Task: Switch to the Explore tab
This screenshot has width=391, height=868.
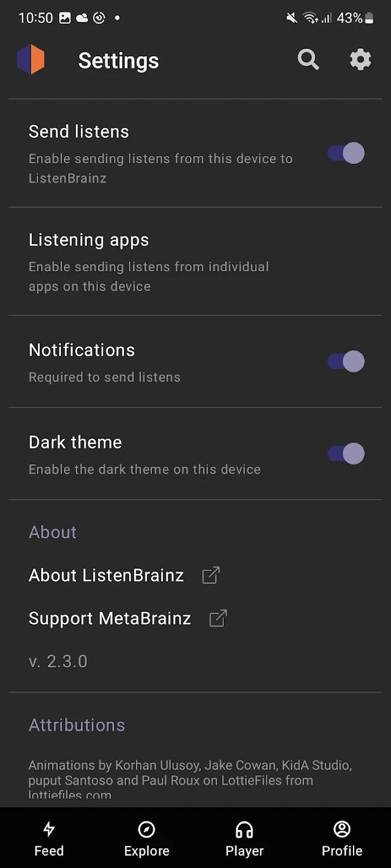Action: point(147,838)
